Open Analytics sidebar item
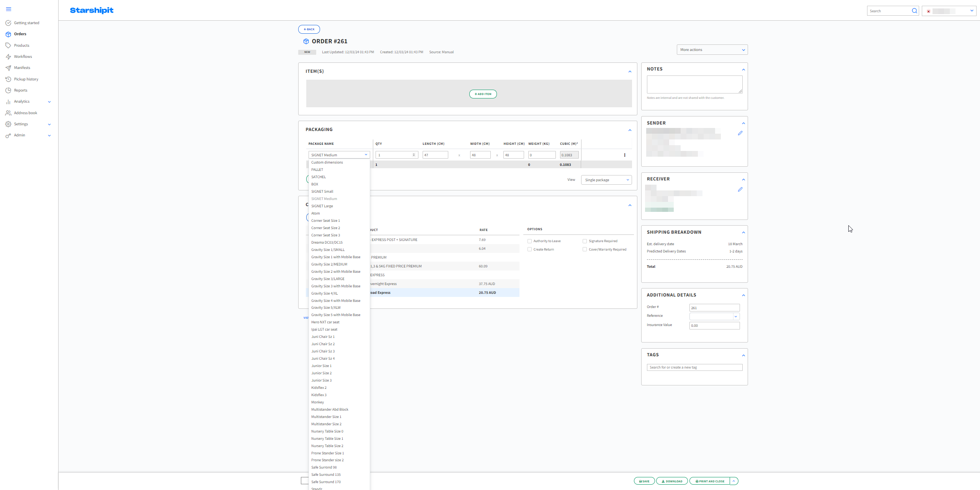The image size is (980, 490). pyautogui.click(x=22, y=102)
